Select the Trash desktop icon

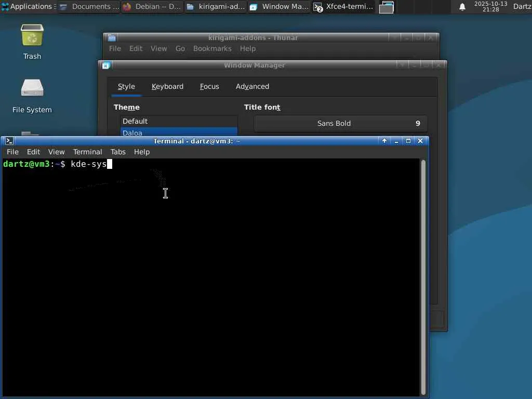(x=32, y=42)
